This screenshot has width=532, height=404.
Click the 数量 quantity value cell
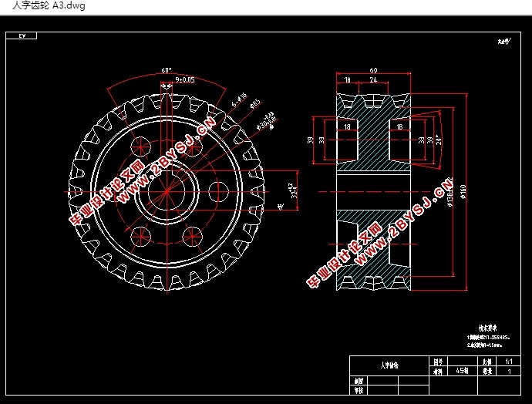[509, 371]
